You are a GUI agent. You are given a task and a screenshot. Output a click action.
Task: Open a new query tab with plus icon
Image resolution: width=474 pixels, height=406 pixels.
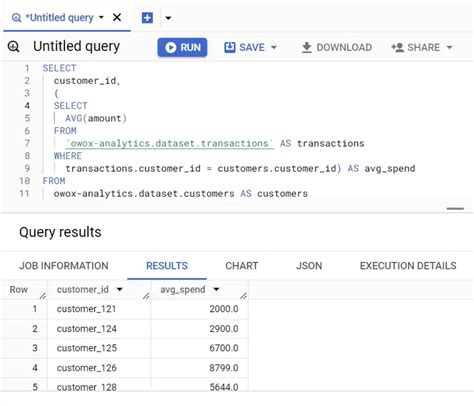click(x=147, y=18)
